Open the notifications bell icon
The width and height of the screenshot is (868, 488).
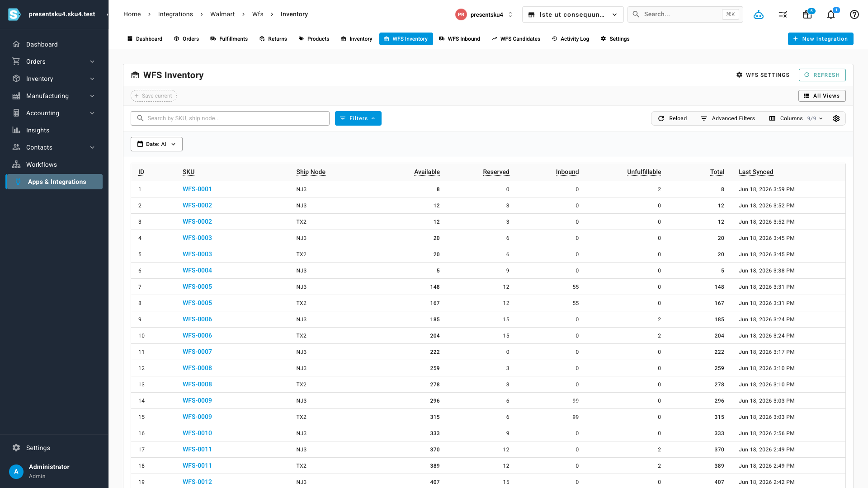(x=831, y=14)
